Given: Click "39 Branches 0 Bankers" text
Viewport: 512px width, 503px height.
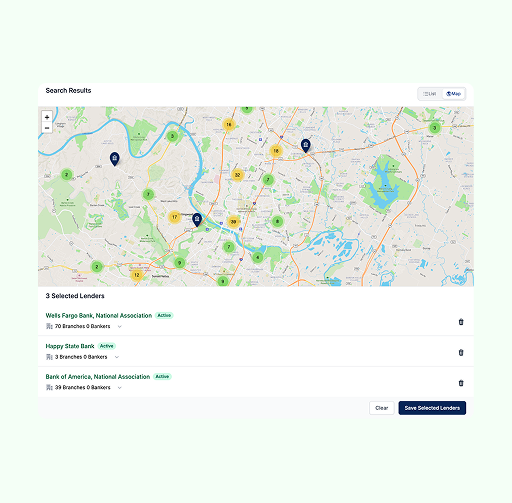Looking at the screenshot, I should (82, 388).
